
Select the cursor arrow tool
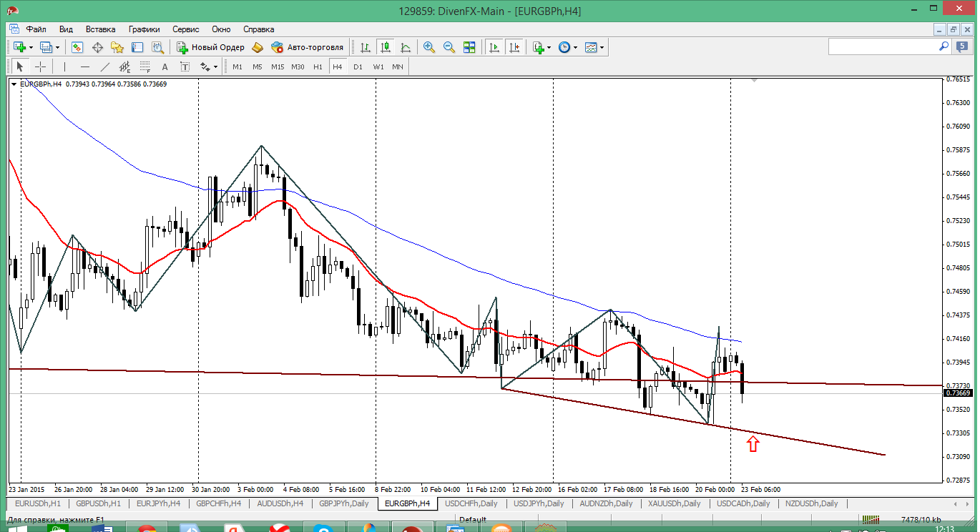click(20, 66)
